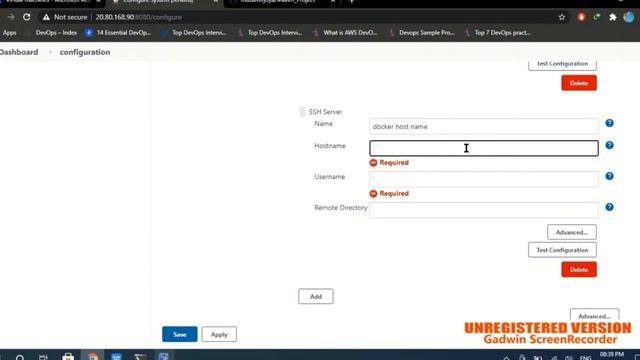640x360 pixels.
Task: Open the configuration breadcrumb
Action: [x=85, y=52]
